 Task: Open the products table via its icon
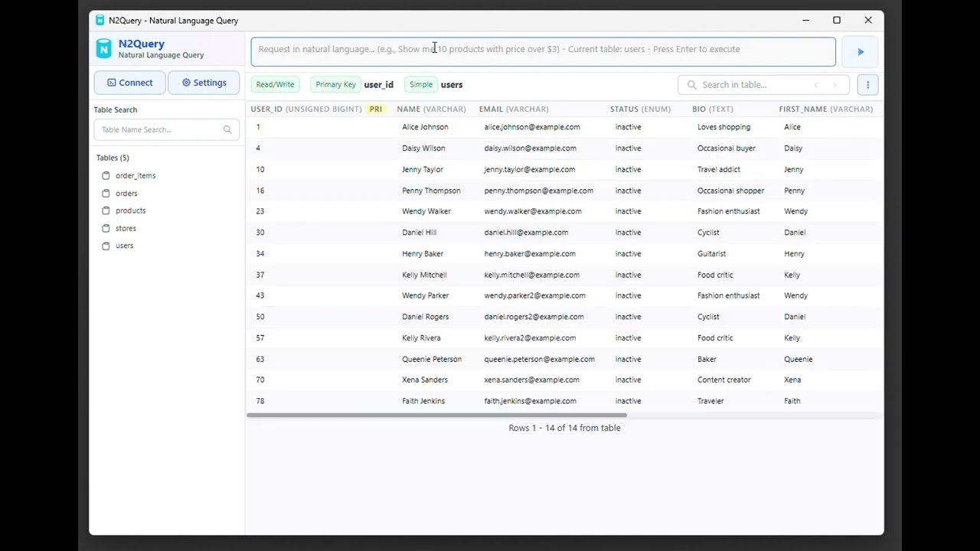106,210
